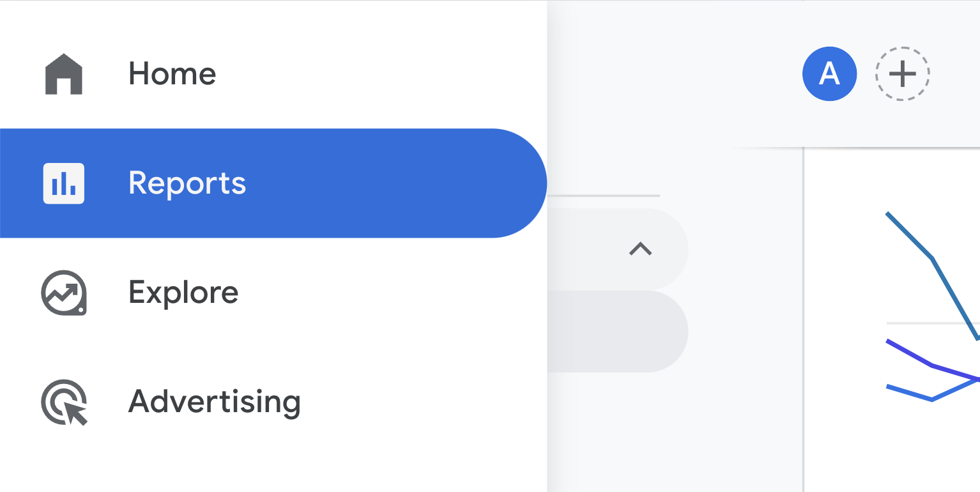Screen dimensions: 980x492
Task: Switch to the Explore section
Action: tap(183, 293)
